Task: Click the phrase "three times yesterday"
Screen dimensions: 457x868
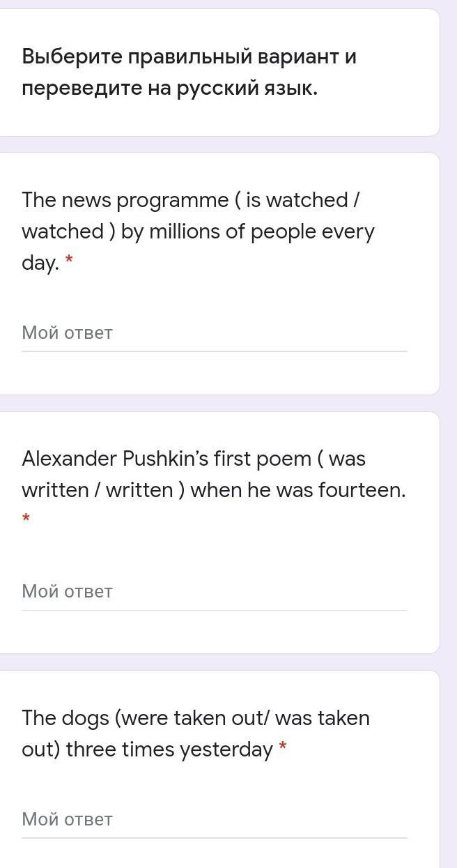Action: coord(169,749)
